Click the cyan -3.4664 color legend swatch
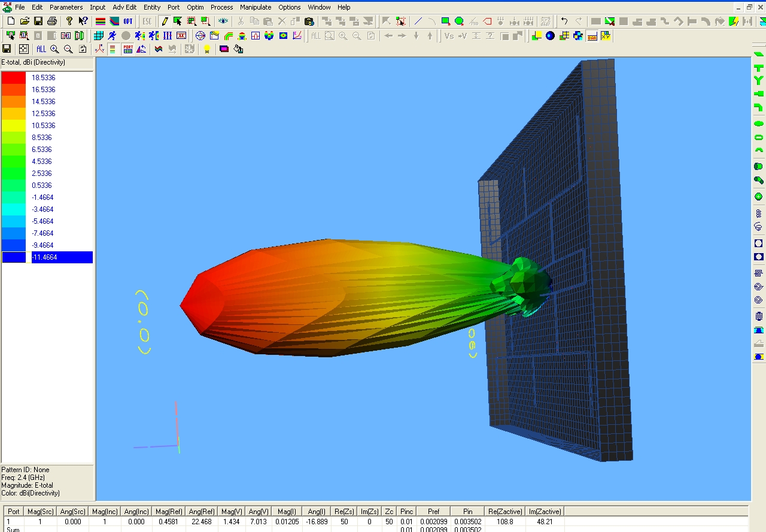 tap(14, 209)
